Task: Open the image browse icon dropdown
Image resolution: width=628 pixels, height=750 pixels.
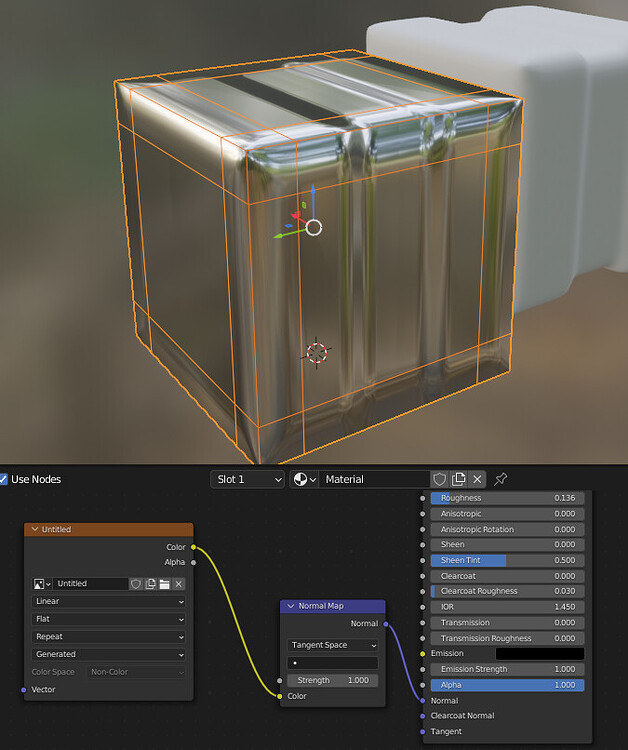Action: pos(42,584)
